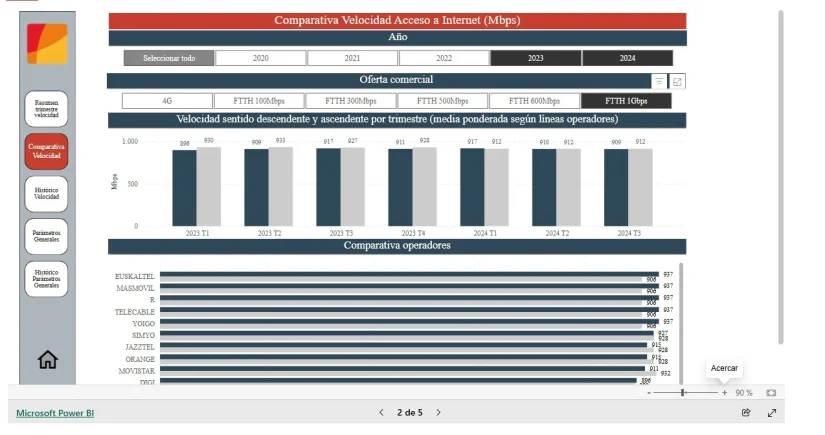Screen dimensions: 825x435
Task: Toggle the 2023 year filter
Action: (x=536, y=58)
